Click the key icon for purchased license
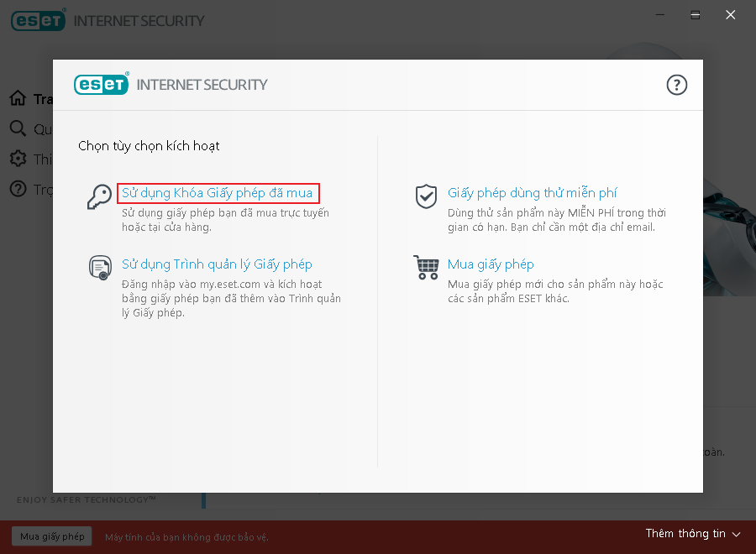 click(99, 197)
